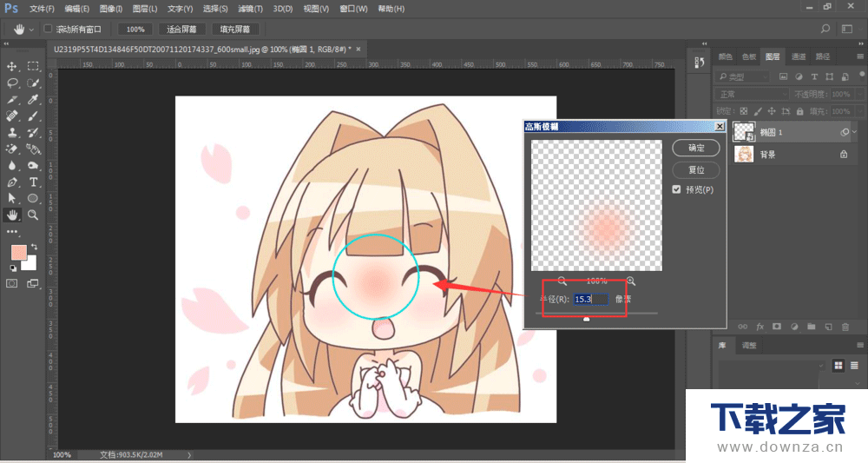Select the Move tool
868x463 pixels.
[11, 67]
